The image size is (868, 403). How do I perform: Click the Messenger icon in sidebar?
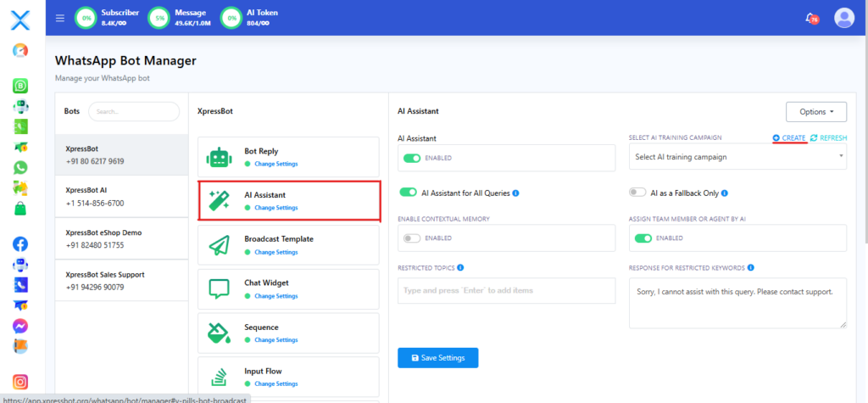(x=20, y=326)
